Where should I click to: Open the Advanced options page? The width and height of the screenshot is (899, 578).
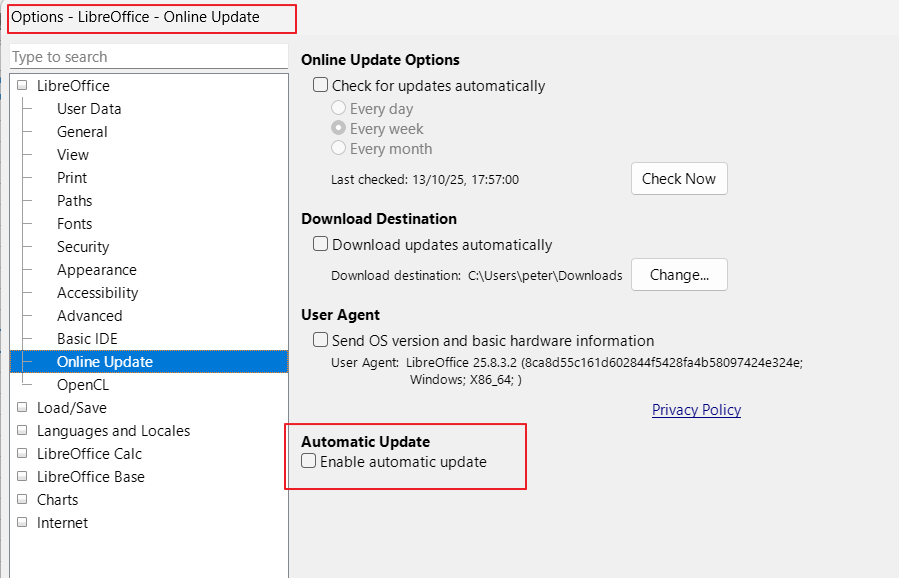point(90,316)
